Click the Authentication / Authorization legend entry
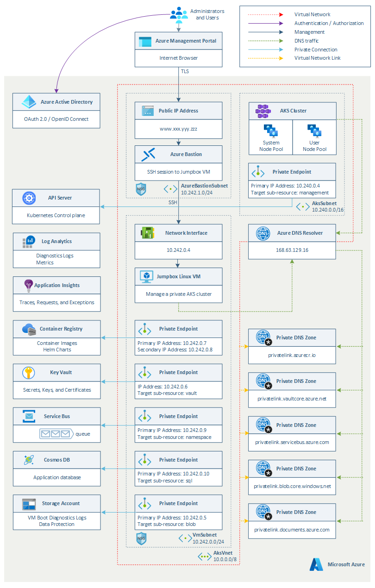This screenshot has width=375, height=588. click(x=306, y=24)
